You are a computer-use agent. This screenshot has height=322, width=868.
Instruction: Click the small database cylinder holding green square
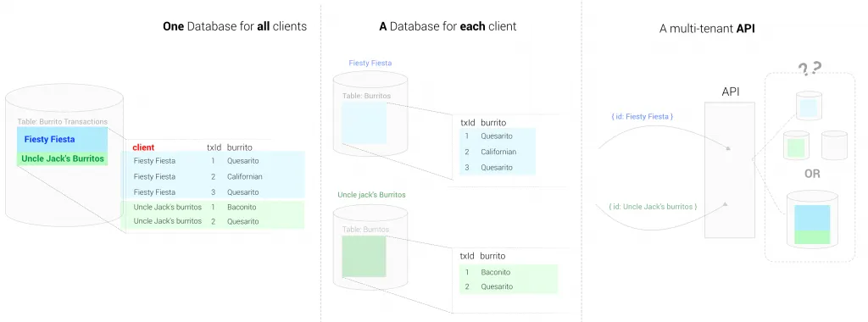[x=796, y=146]
